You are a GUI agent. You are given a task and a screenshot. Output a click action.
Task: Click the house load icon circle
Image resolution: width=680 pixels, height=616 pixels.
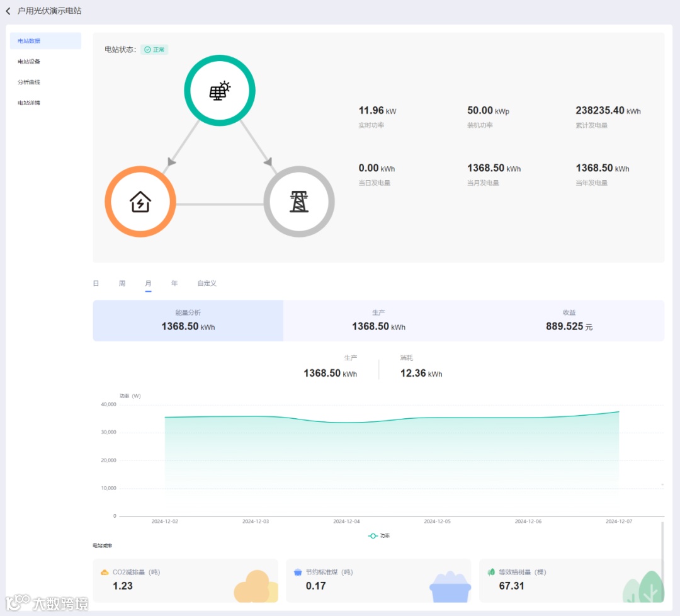pyautogui.click(x=140, y=202)
